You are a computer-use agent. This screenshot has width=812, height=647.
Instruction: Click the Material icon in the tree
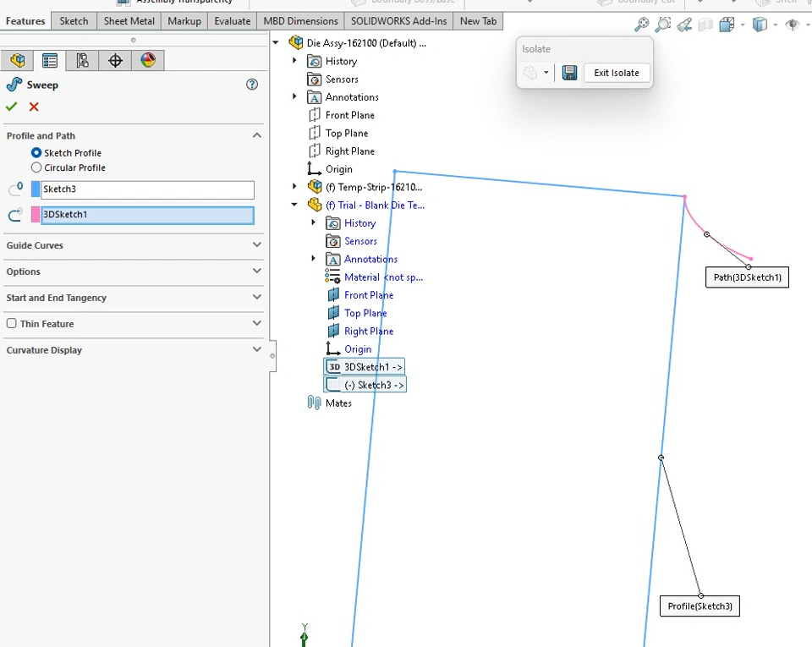pyautogui.click(x=332, y=277)
